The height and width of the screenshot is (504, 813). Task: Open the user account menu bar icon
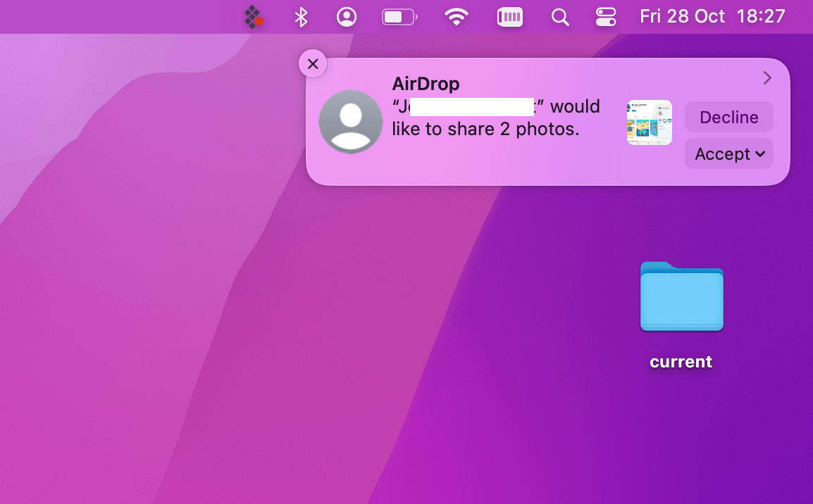tap(347, 17)
